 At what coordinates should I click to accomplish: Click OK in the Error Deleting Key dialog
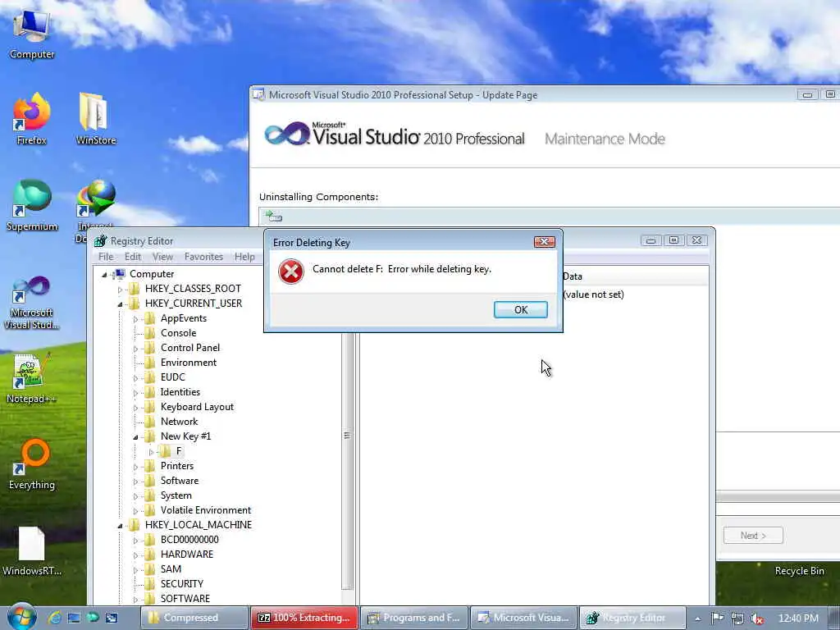[x=520, y=309]
